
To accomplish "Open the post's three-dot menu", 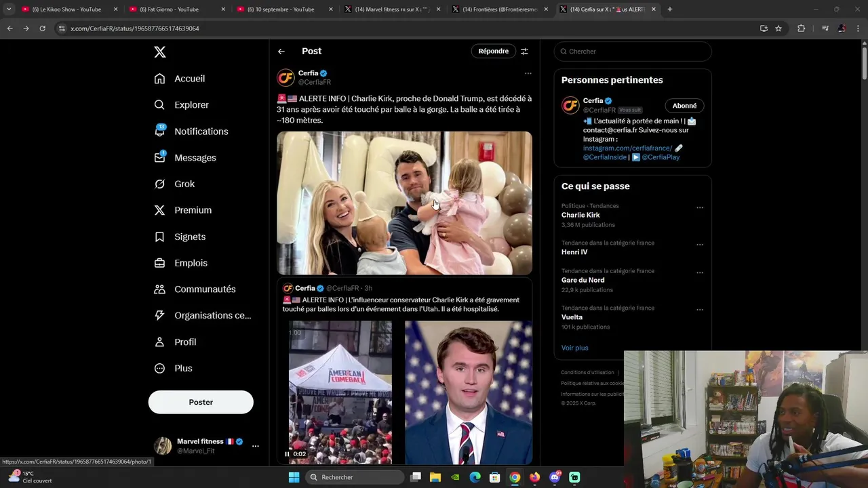I will click(528, 73).
